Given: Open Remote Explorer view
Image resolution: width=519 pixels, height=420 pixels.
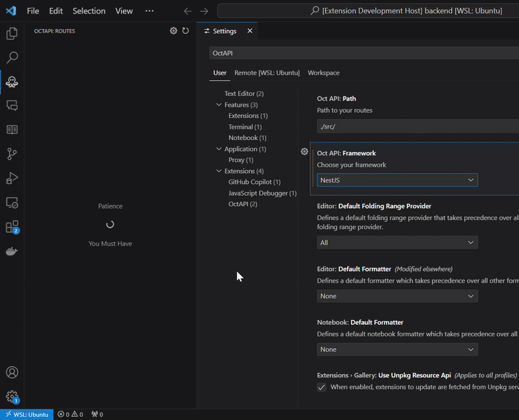Looking at the screenshot, I should tap(12, 202).
